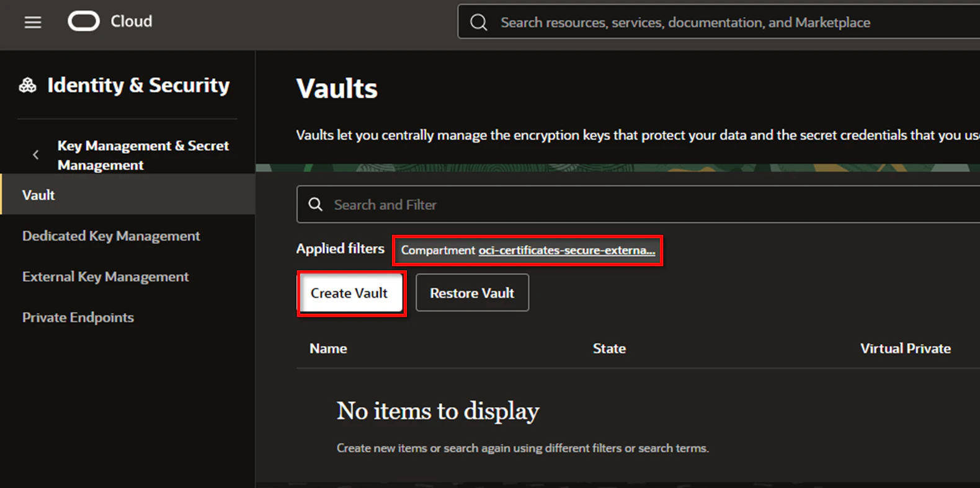Click the Name column header
The height and width of the screenshot is (488, 980).
(328, 348)
